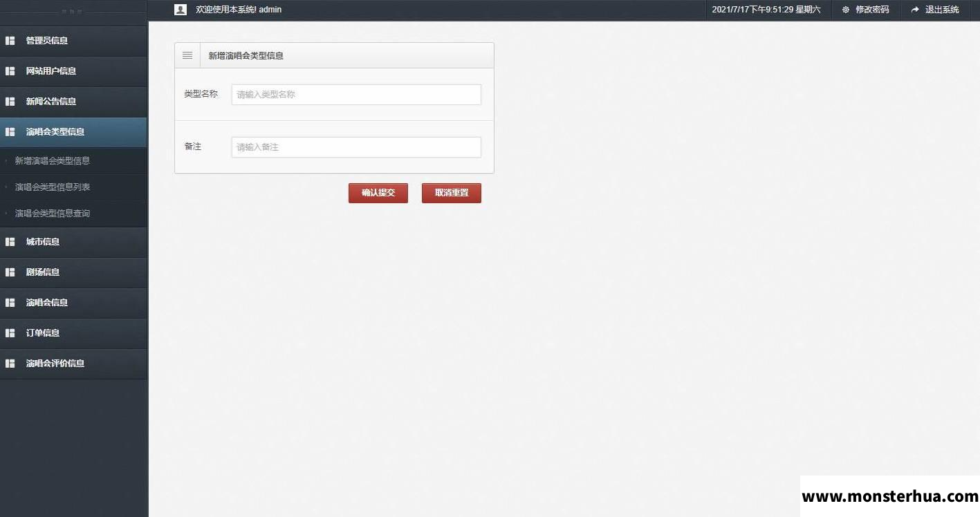Collapse the 演唱会类型信息 menu
Viewport: 980px width, 517px height.
pos(73,132)
